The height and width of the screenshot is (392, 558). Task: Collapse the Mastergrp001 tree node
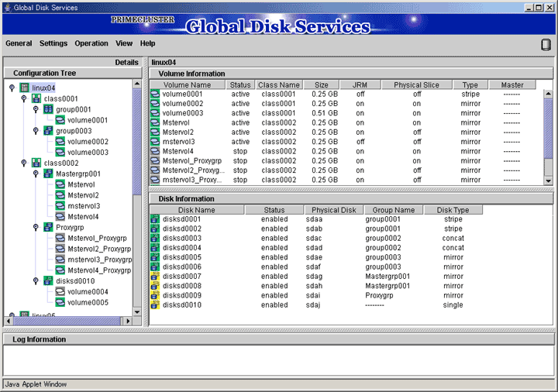36,174
